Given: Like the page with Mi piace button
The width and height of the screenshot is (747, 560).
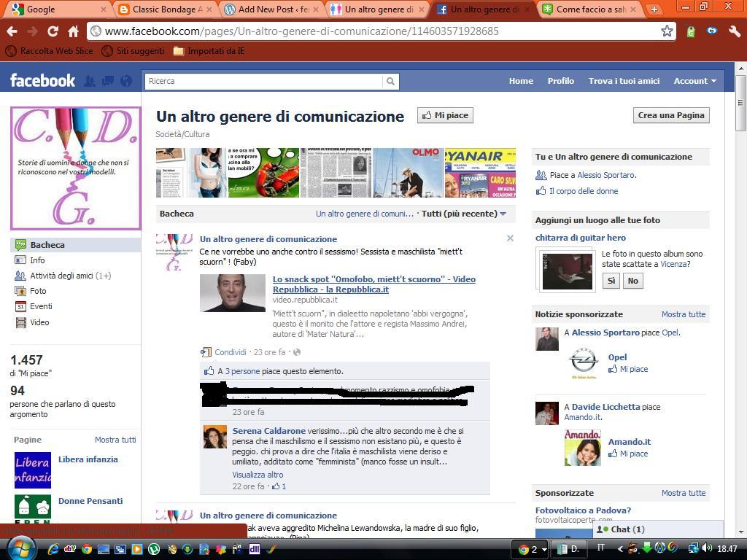Looking at the screenshot, I should click(445, 115).
